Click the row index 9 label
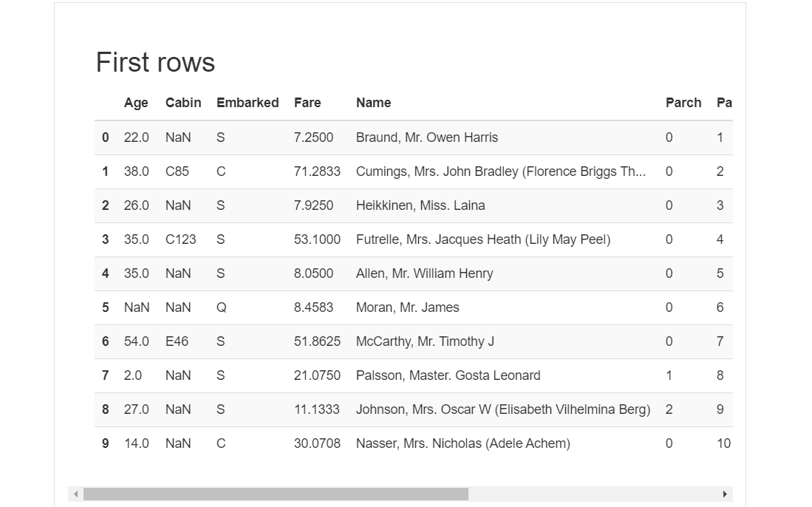 105,443
